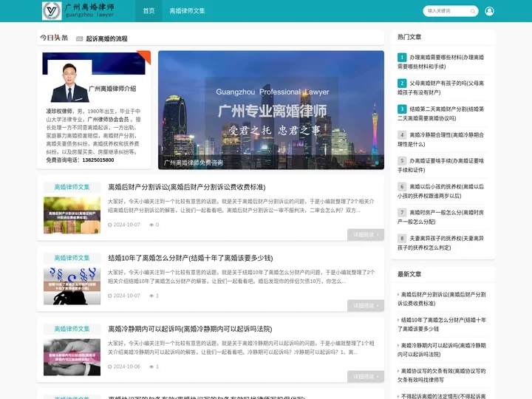The height and width of the screenshot is (399, 532).
Task: Open latest article 结婚10年了离婚怎么分财产 in sidebar
Action: click(x=442, y=324)
